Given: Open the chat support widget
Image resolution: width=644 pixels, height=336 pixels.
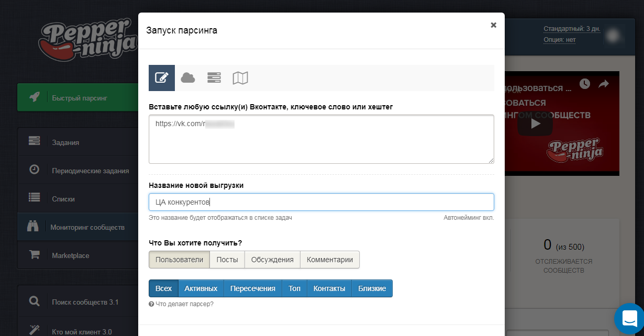Looking at the screenshot, I should (629, 318).
